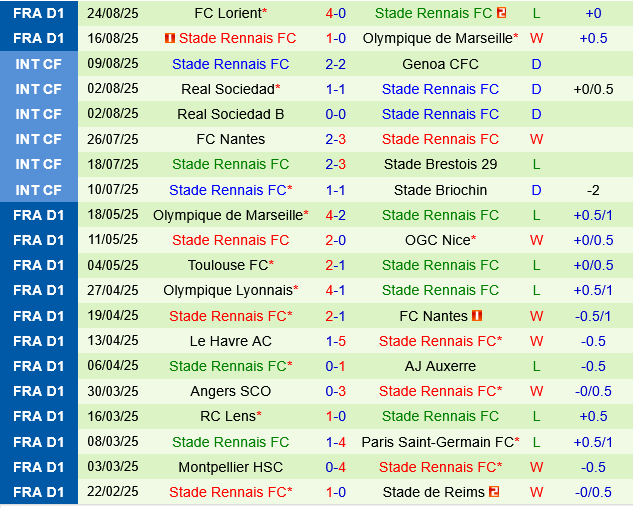
Task: Open Toulouse FC team page
Action: tap(228, 265)
